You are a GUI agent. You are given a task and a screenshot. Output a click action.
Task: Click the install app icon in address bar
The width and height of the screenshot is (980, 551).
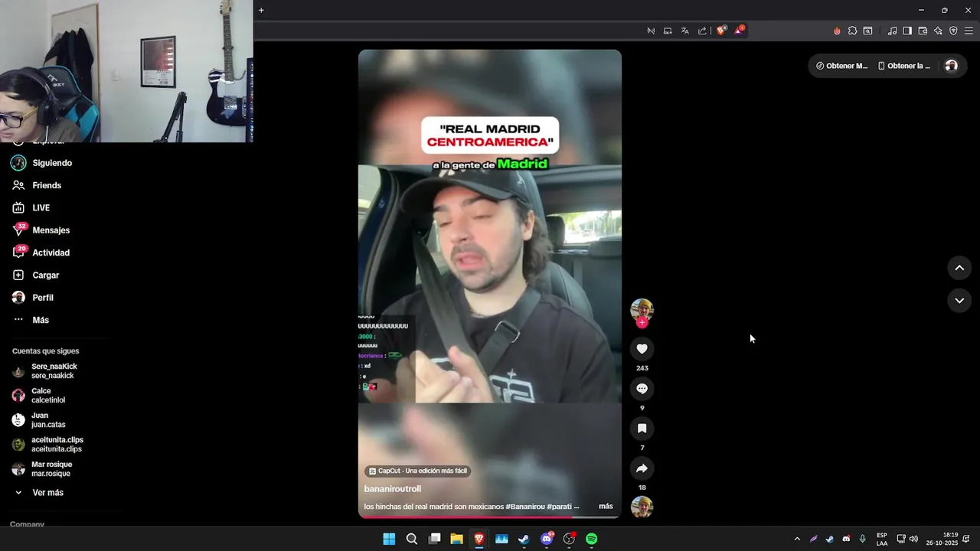[668, 31]
